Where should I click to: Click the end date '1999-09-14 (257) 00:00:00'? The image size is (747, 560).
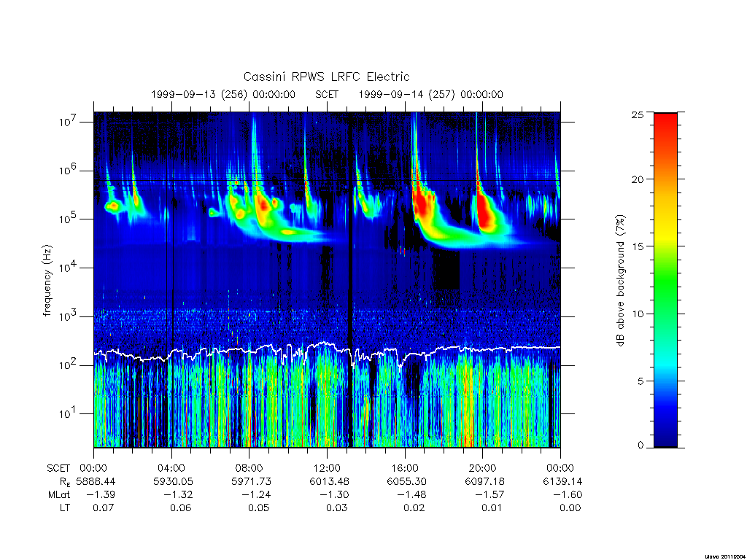430,94
